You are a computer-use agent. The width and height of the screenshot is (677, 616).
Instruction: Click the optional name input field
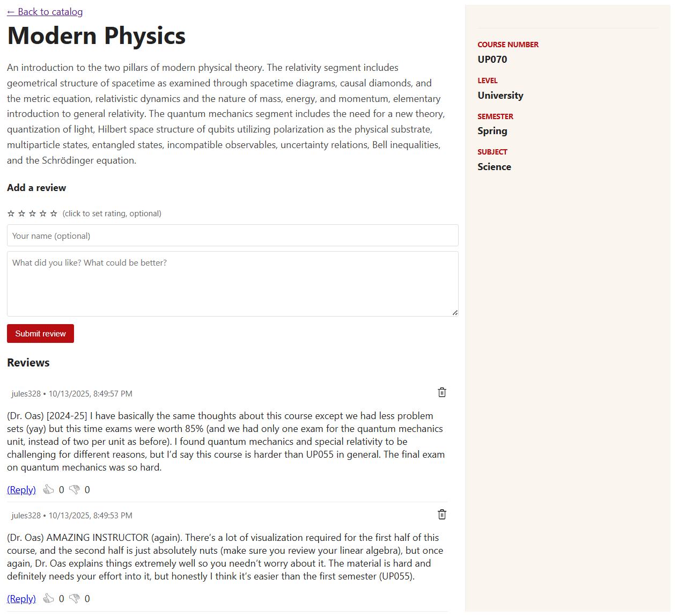click(232, 236)
